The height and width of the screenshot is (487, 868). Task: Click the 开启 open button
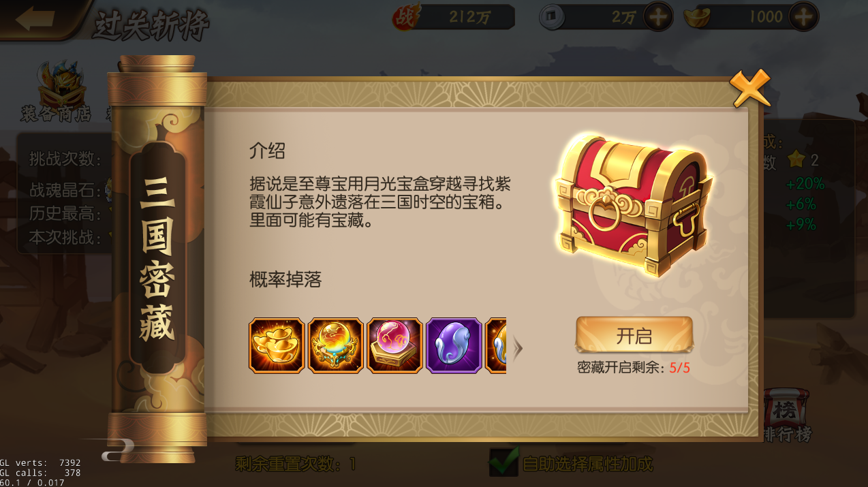634,335
